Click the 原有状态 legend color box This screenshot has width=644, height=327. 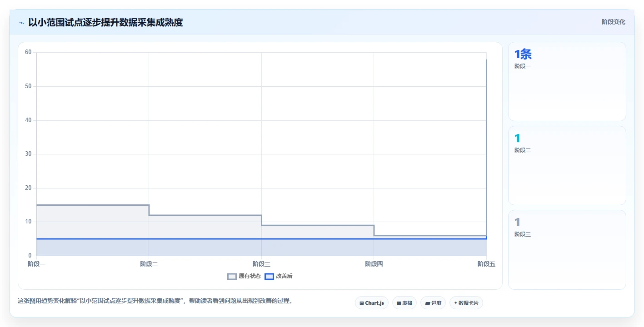point(232,276)
